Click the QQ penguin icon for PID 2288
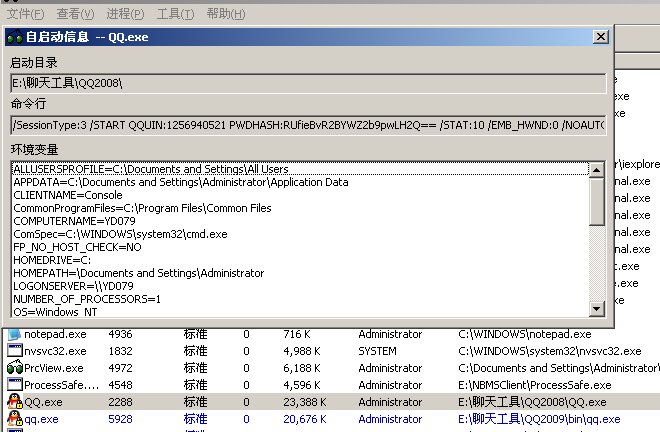 pyautogui.click(x=14, y=402)
